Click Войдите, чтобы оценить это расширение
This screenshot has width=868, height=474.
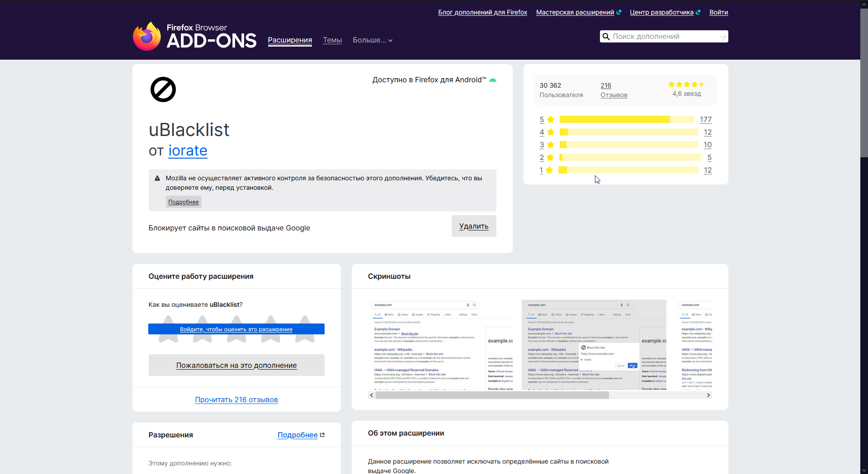tap(236, 329)
